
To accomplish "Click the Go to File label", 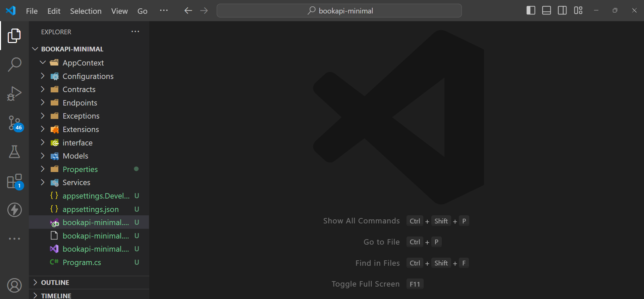I will tap(381, 242).
